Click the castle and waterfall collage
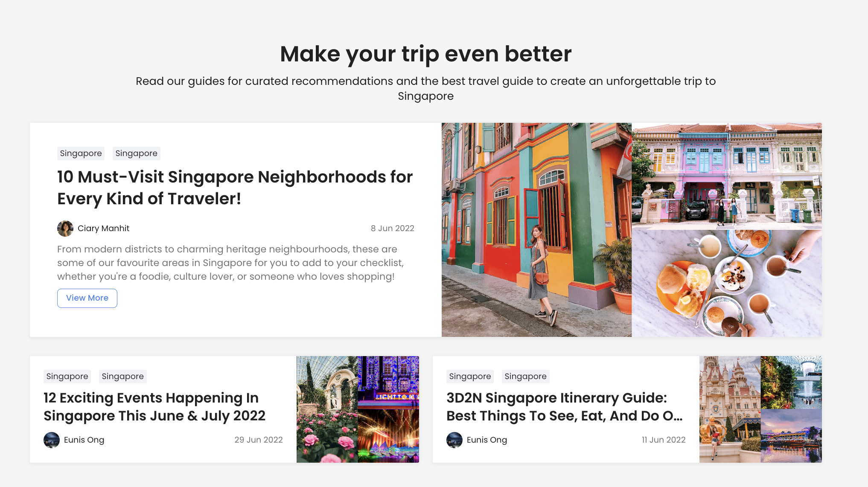The height and width of the screenshot is (487, 868). tap(760, 409)
